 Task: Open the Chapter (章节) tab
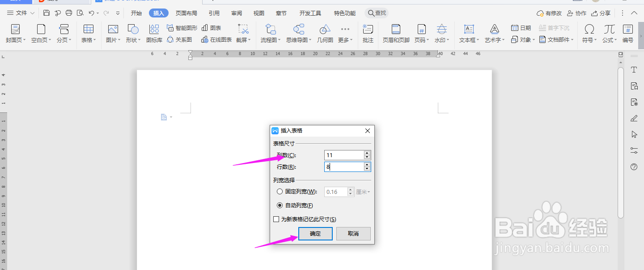click(x=282, y=13)
